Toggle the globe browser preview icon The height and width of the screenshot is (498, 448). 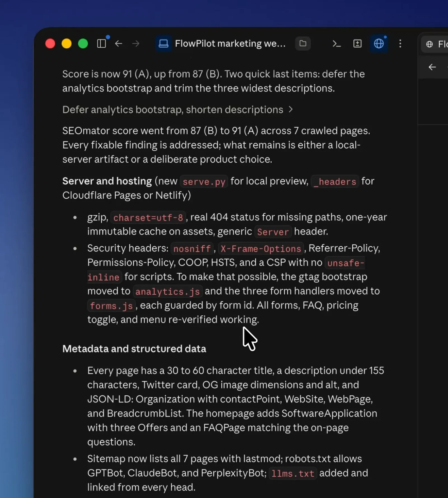379,43
